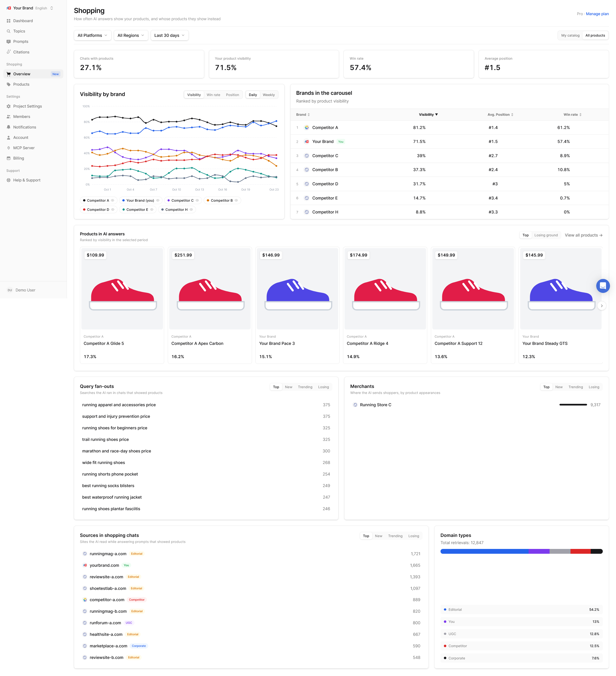Click the Your Brand logo icon

pyautogui.click(x=9, y=8)
